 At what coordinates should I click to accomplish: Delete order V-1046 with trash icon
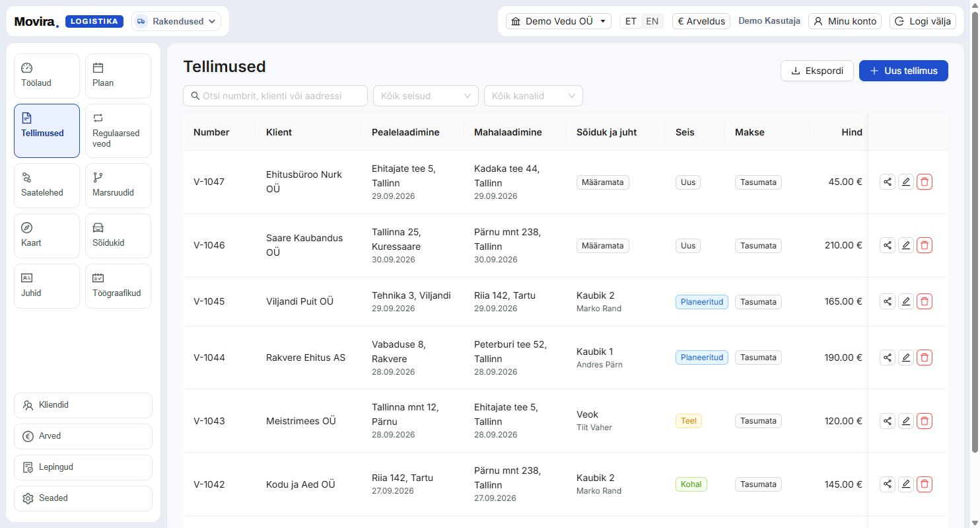[x=925, y=245]
